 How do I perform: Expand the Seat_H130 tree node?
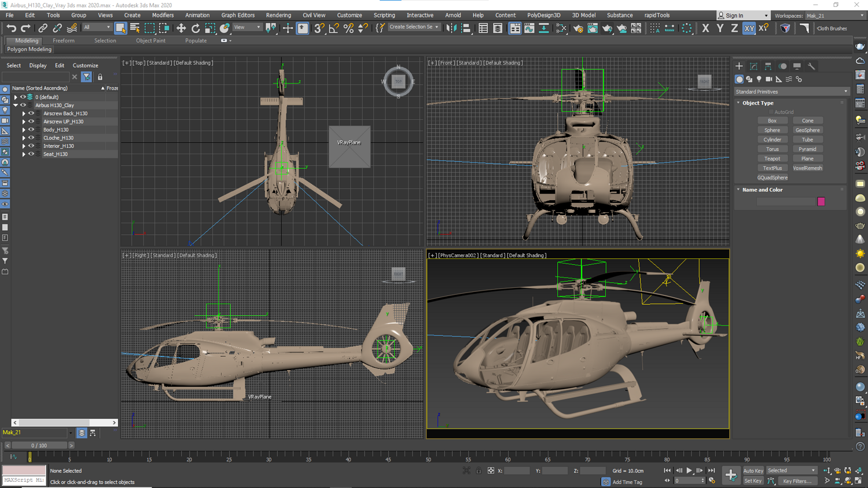pyautogui.click(x=24, y=154)
